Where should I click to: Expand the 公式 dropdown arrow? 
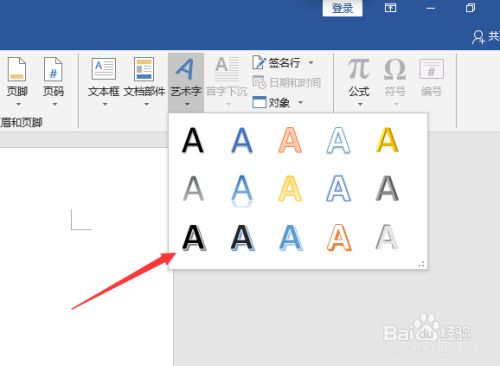(360, 104)
